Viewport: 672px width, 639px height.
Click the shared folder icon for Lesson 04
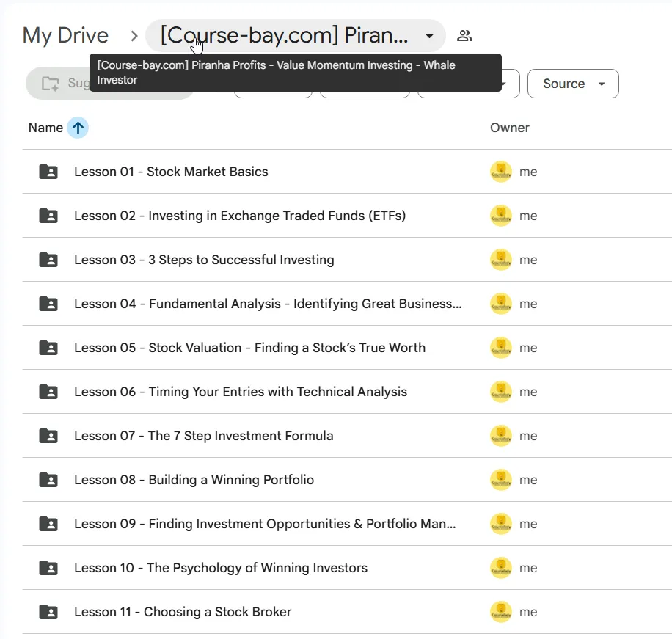click(48, 304)
